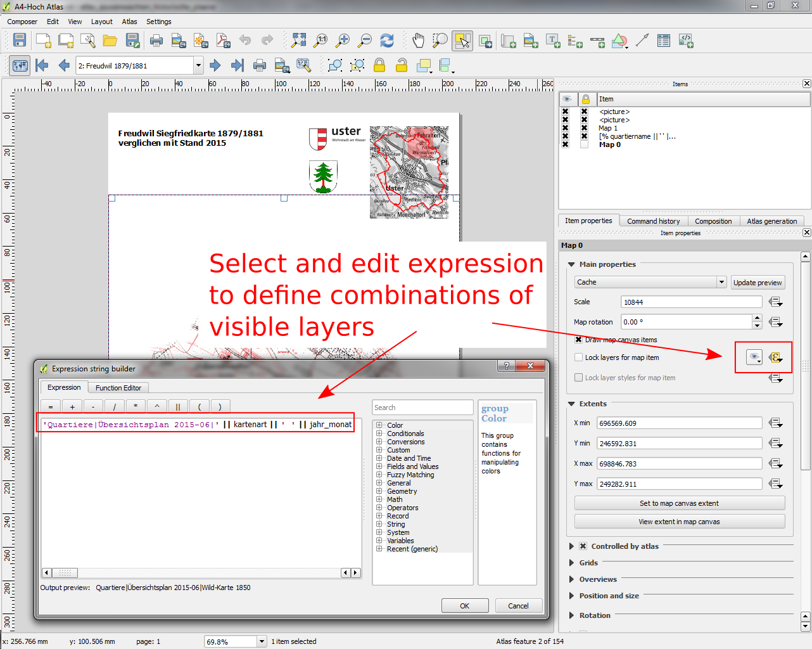Click data-defined override icon next to Scale
Image resolution: width=812 pixels, height=649 pixels.
775,302
